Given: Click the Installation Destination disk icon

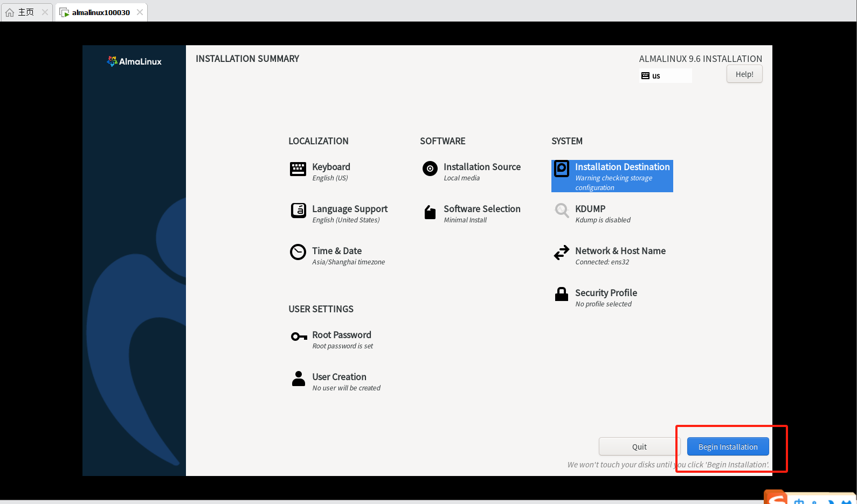Looking at the screenshot, I should pyautogui.click(x=562, y=169).
